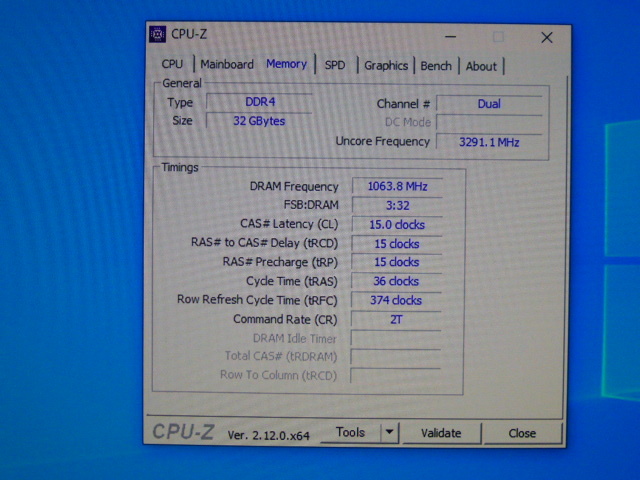Select the 32 GBytes size value
The height and width of the screenshot is (480, 640).
259,121
